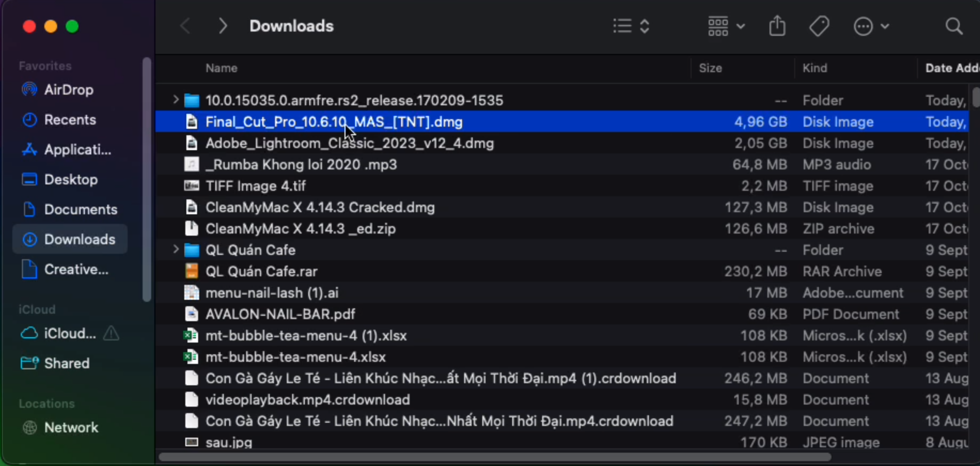Viewport: 980px width, 466px height.
Task: Click the Final_Cut_Pro dmg file icon
Action: pyautogui.click(x=191, y=122)
